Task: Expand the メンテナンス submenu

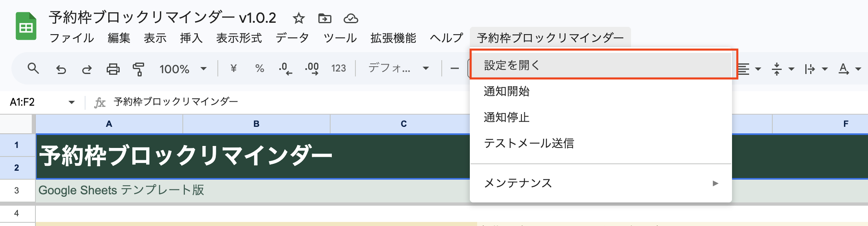Action: coord(601,183)
